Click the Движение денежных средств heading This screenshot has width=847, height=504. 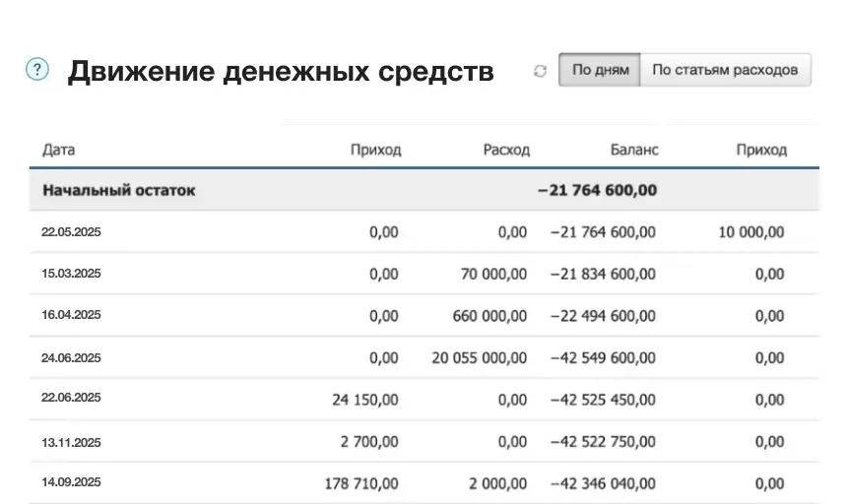(281, 71)
